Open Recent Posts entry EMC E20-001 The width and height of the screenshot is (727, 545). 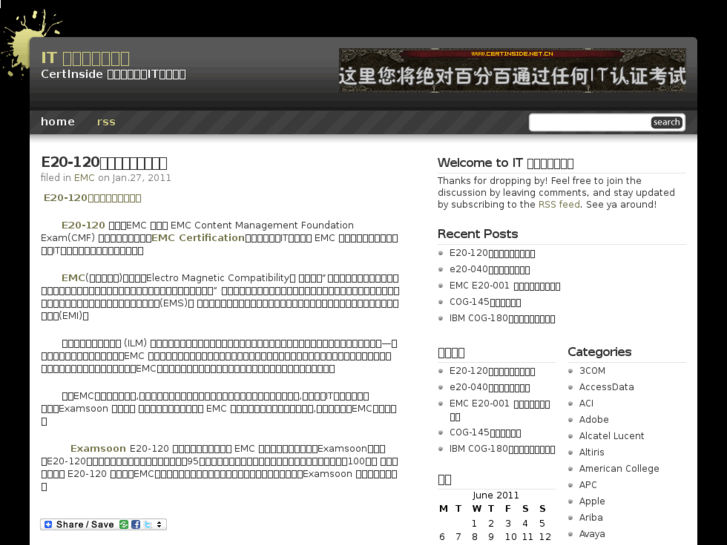pyautogui.click(x=504, y=286)
